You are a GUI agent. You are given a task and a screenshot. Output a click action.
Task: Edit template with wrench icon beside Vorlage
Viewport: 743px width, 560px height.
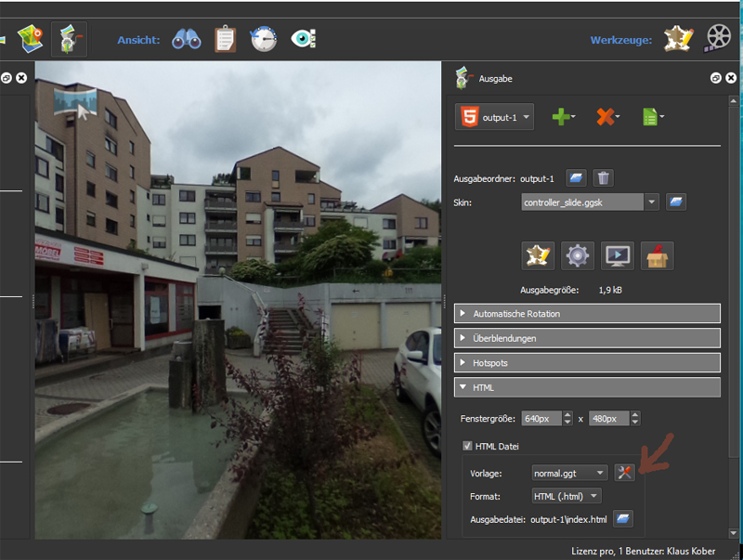point(624,472)
